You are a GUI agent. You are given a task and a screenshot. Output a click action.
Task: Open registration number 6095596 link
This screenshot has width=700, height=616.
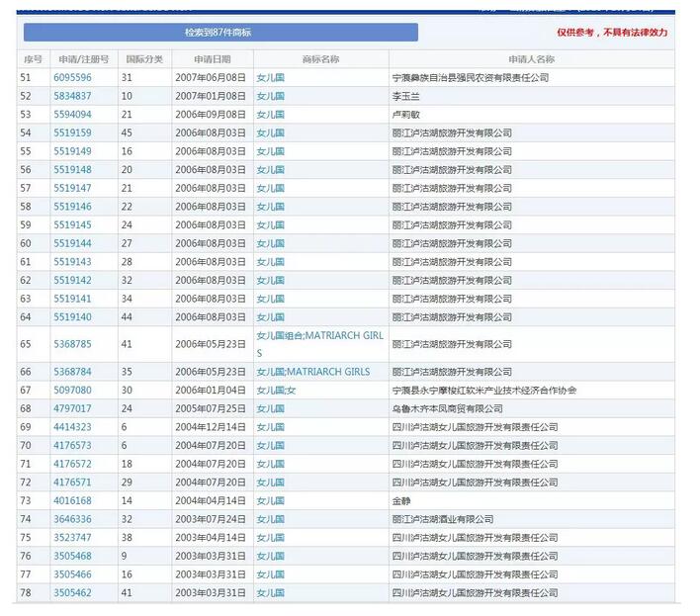pos(72,77)
